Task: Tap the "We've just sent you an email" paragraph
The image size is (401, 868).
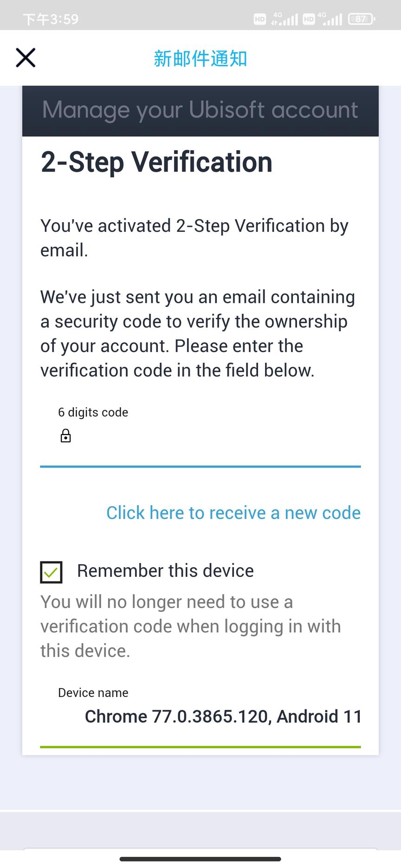Action: tap(197, 333)
